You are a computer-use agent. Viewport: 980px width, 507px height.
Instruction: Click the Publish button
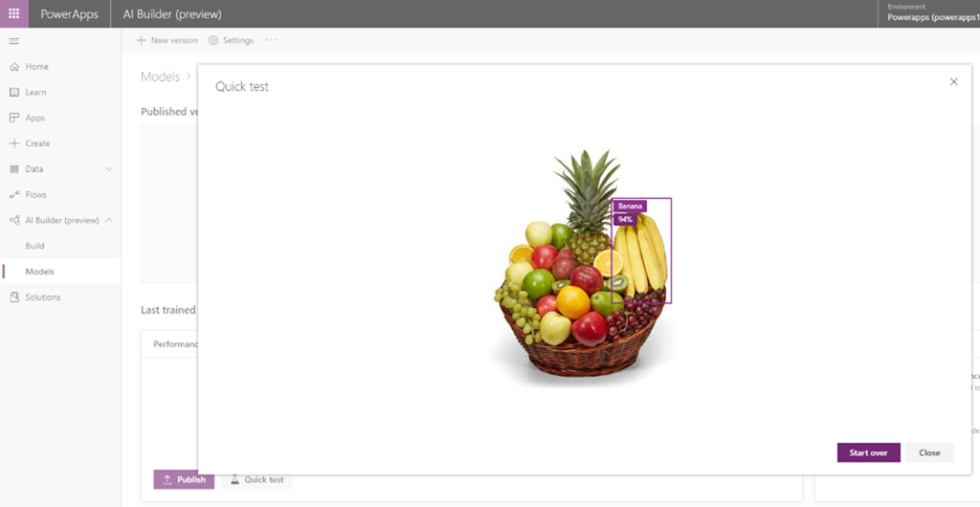[x=184, y=479]
